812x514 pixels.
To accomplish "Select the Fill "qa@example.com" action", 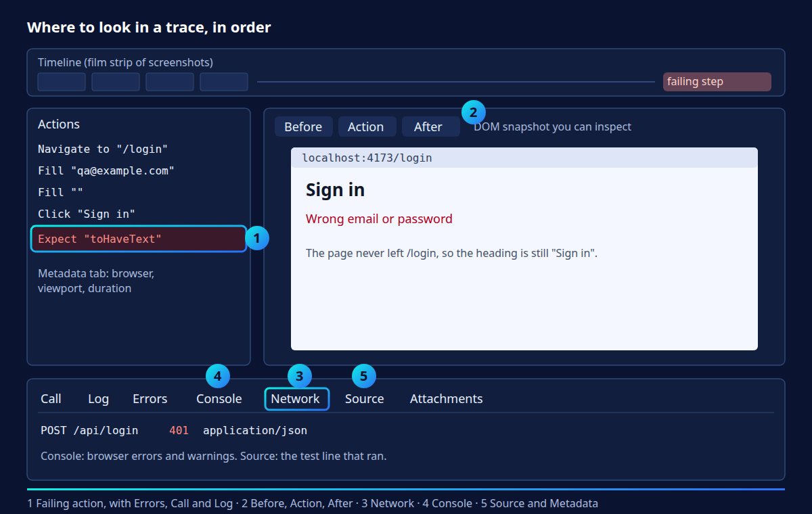I will 106,170.
